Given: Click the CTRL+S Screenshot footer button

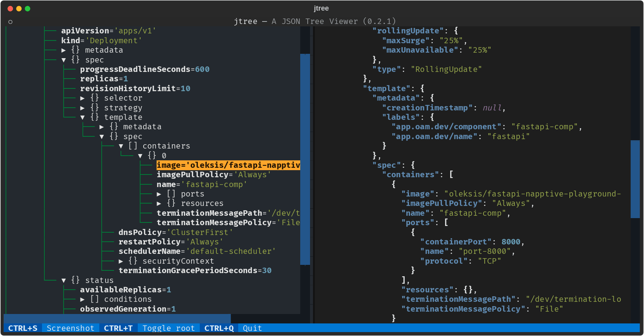Looking at the screenshot, I should [51, 328].
